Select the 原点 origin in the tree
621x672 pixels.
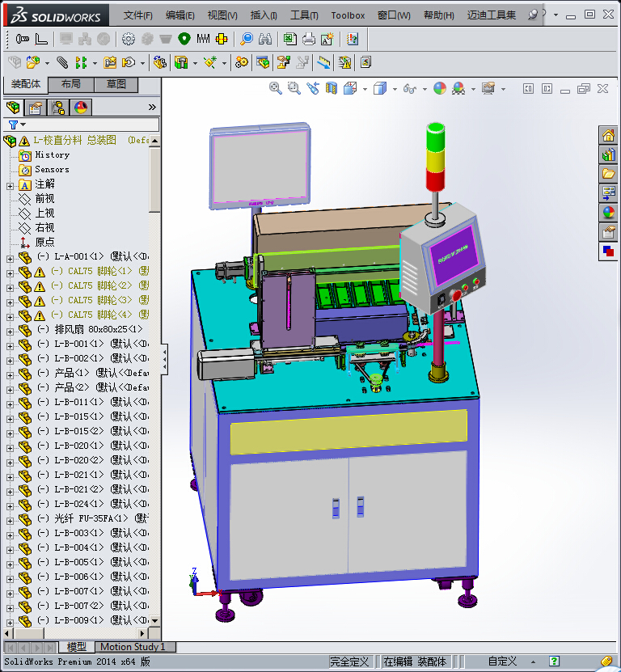[44, 243]
